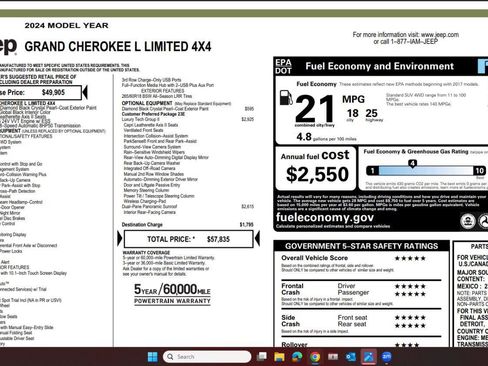Open Zoom from the taskbar
This screenshot has width=488, height=366.
[x=386, y=357]
